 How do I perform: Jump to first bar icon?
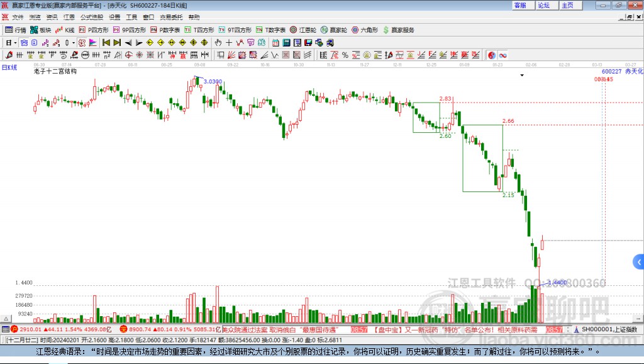(106, 43)
